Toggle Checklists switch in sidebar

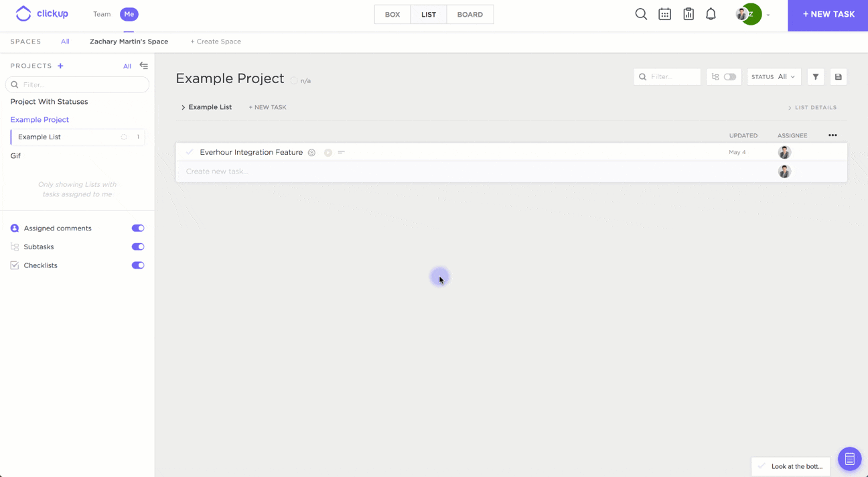(x=138, y=265)
